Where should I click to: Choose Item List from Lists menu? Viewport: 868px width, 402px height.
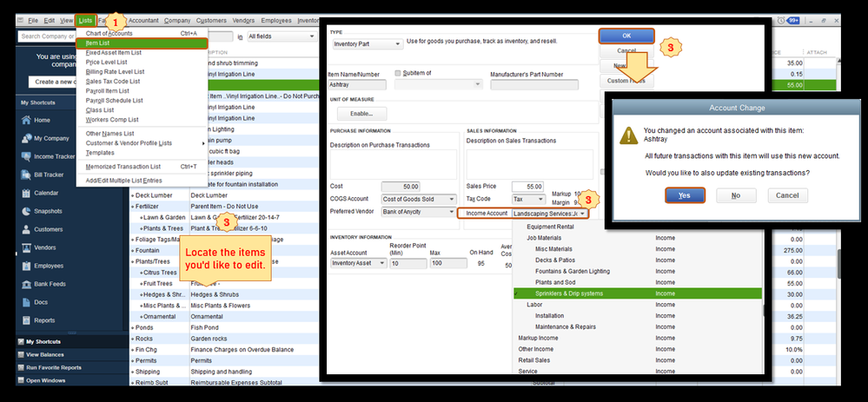click(x=141, y=43)
